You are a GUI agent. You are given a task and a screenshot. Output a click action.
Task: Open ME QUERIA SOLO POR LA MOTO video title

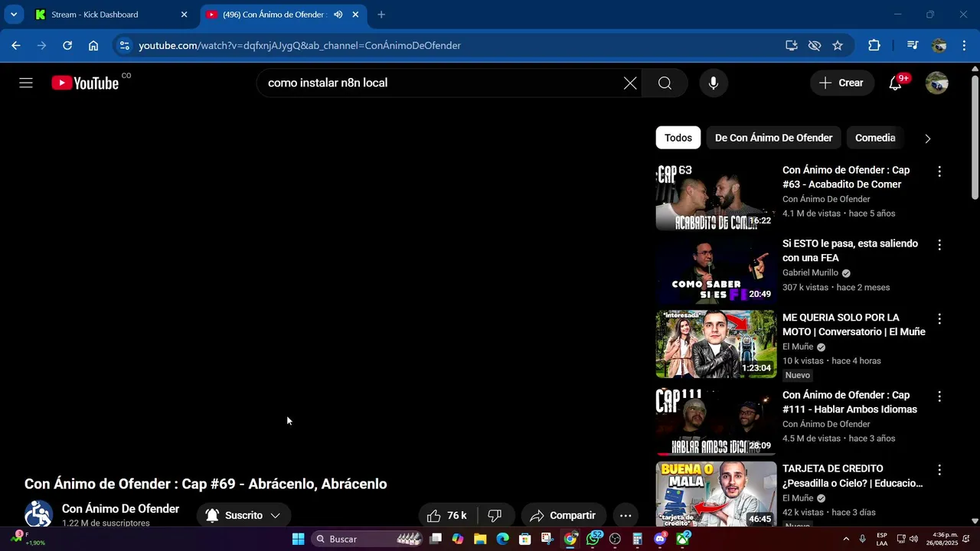tap(854, 324)
